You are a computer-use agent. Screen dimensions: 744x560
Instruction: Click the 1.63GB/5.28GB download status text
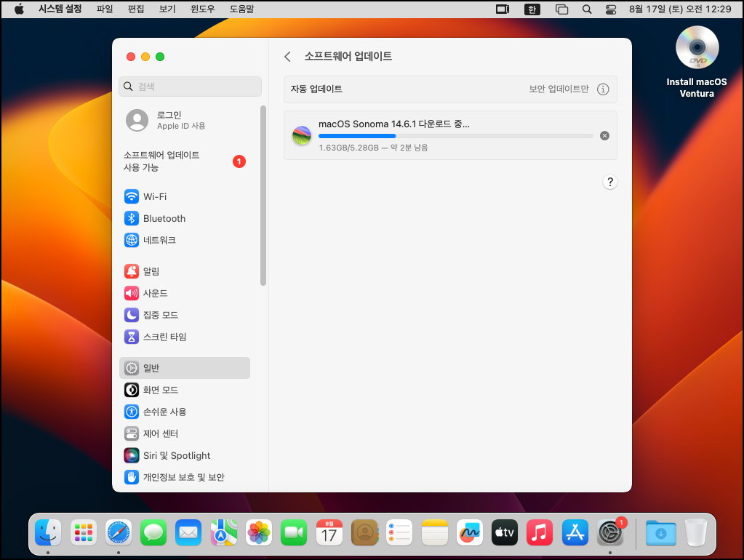(373, 148)
